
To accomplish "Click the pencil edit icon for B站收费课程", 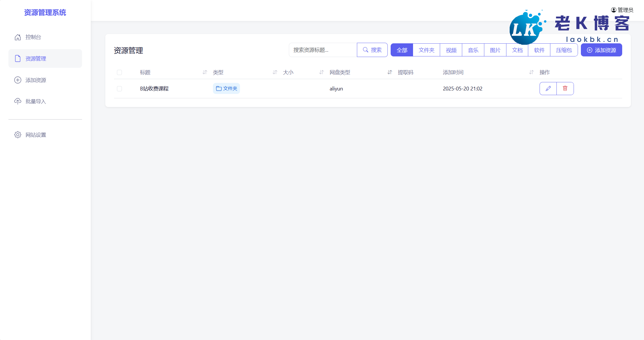I will pyautogui.click(x=548, y=88).
